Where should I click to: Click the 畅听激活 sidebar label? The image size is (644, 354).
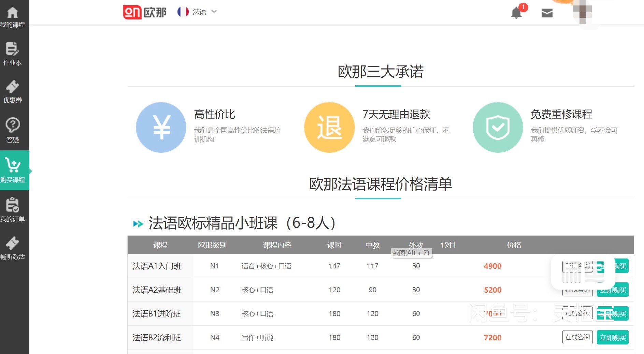click(x=13, y=256)
